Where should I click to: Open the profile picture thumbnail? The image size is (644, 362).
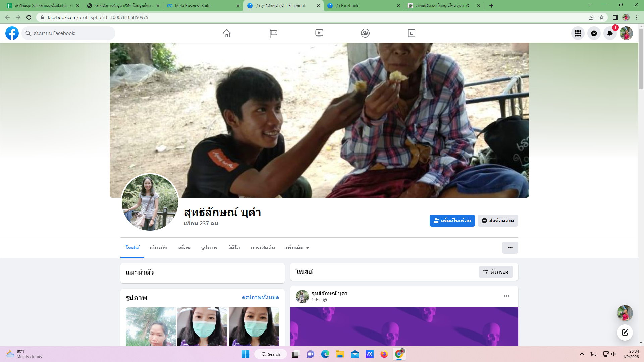[150, 202]
